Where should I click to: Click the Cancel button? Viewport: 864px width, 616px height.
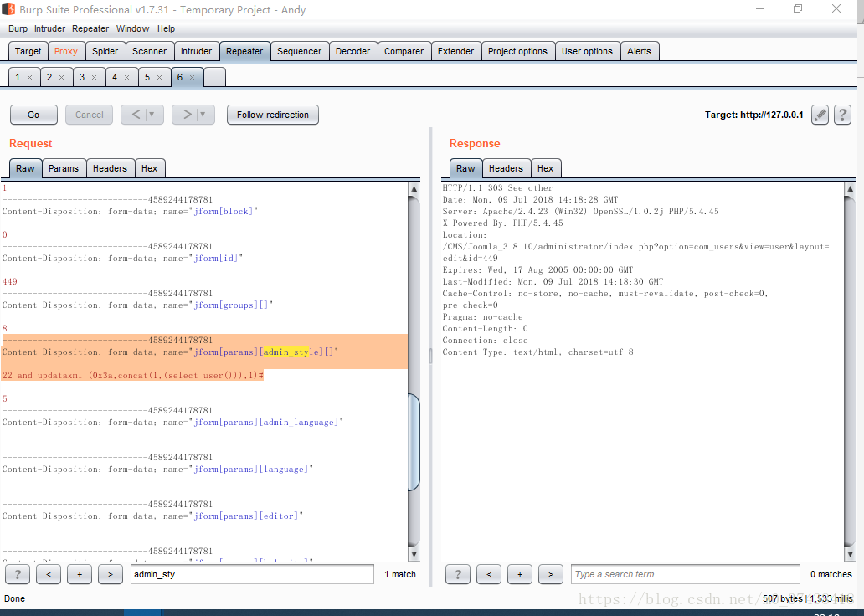[90, 115]
